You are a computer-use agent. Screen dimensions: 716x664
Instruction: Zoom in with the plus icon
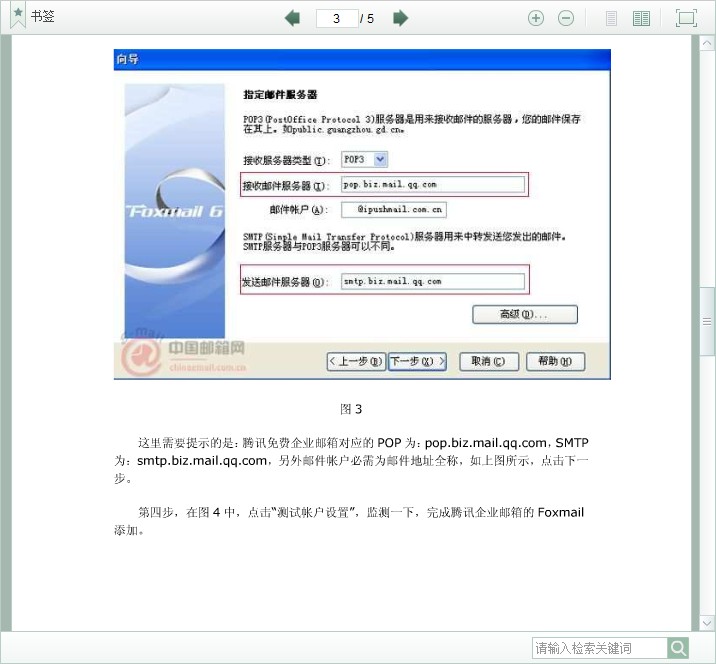click(536, 18)
